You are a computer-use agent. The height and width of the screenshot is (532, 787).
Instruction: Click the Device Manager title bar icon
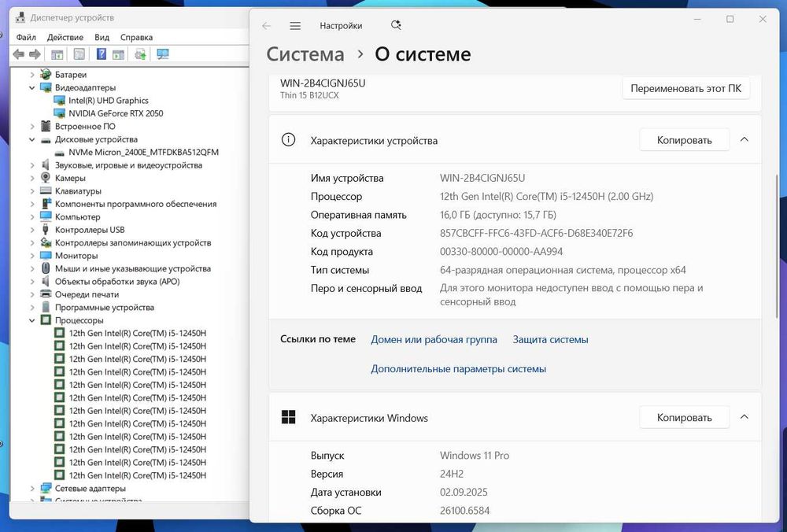20,17
